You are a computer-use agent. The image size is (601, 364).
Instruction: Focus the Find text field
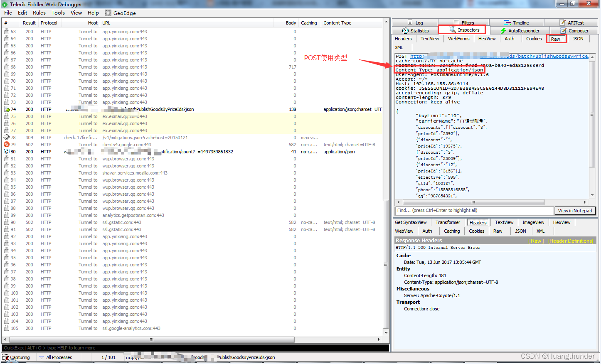(x=475, y=211)
